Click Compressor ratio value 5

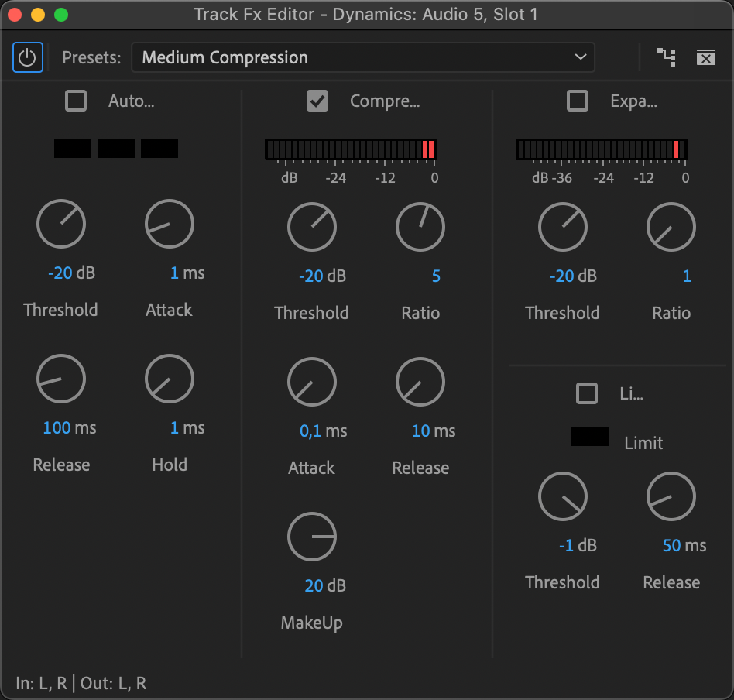point(436,276)
